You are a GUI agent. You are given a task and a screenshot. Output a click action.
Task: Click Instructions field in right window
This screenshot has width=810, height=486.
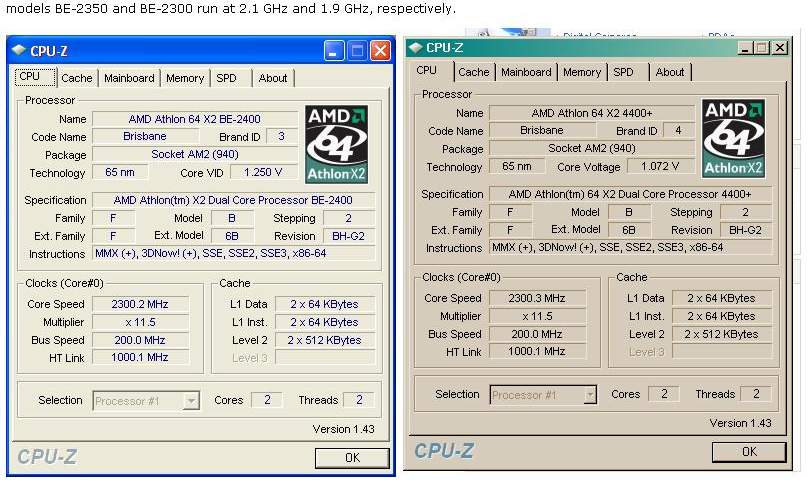pyautogui.click(x=631, y=247)
